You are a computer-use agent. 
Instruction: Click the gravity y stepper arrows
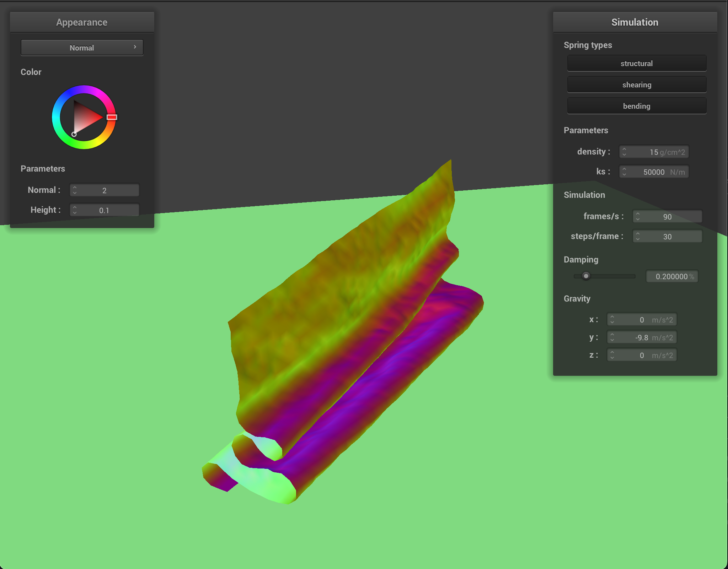click(x=612, y=337)
